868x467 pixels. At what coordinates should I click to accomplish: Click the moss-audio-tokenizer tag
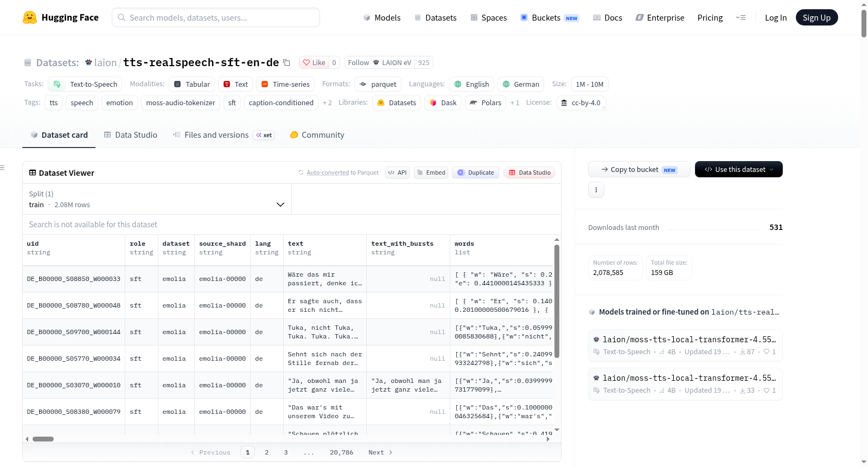coord(181,103)
